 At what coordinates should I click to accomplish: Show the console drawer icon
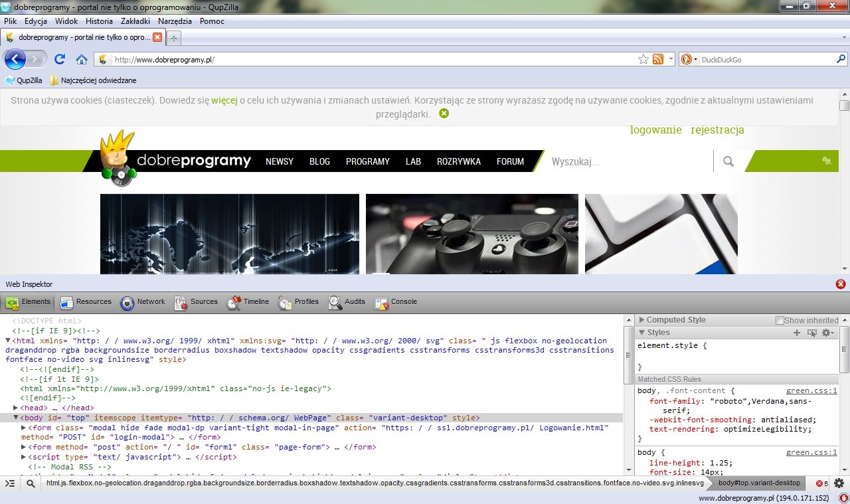[10, 483]
